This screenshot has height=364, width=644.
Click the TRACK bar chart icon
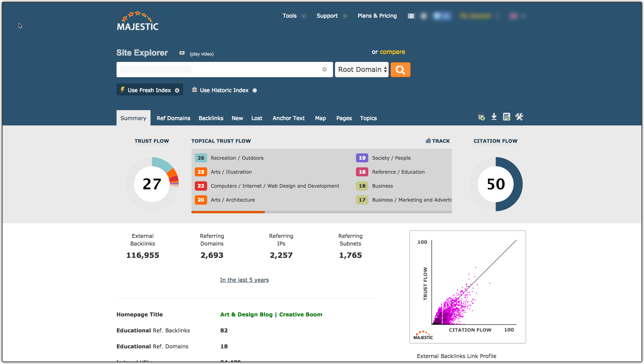[428, 141]
